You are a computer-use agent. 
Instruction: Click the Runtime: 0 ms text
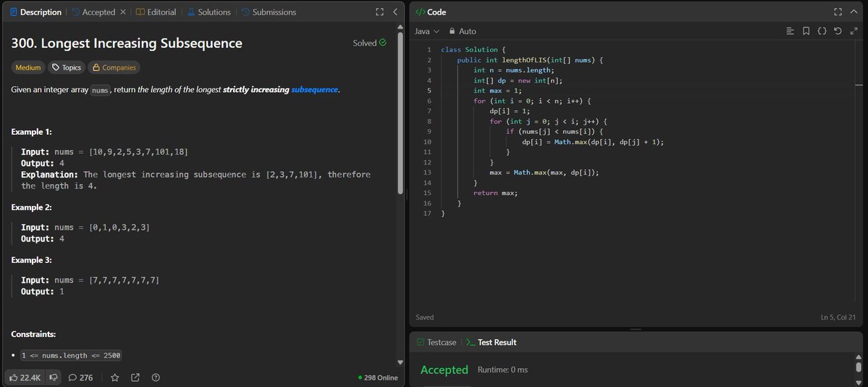502,370
